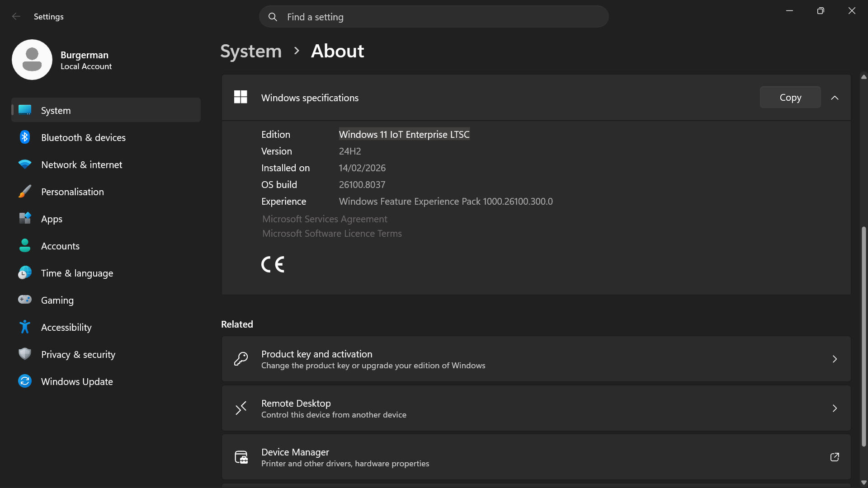The width and height of the screenshot is (868, 488).
Task: Open the Microsoft Services Agreement link
Action: coord(325,219)
